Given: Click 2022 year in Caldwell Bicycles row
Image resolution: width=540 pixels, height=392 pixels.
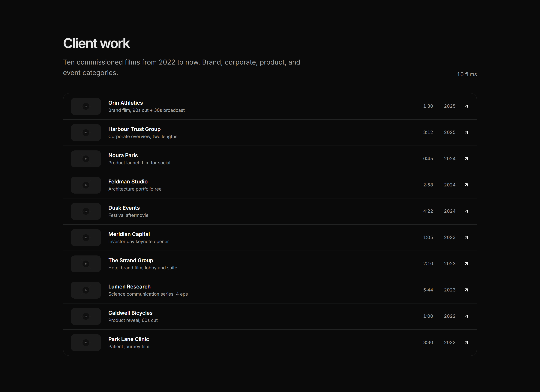Looking at the screenshot, I should pos(450,316).
